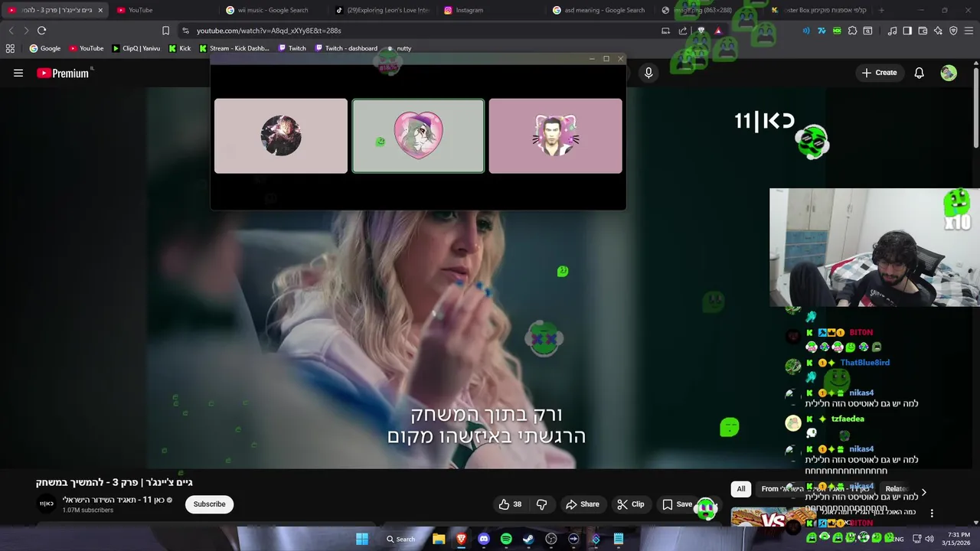The width and height of the screenshot is (980, 551).
Task: Open YouTube account avatar menu
Action: point(949,73)
